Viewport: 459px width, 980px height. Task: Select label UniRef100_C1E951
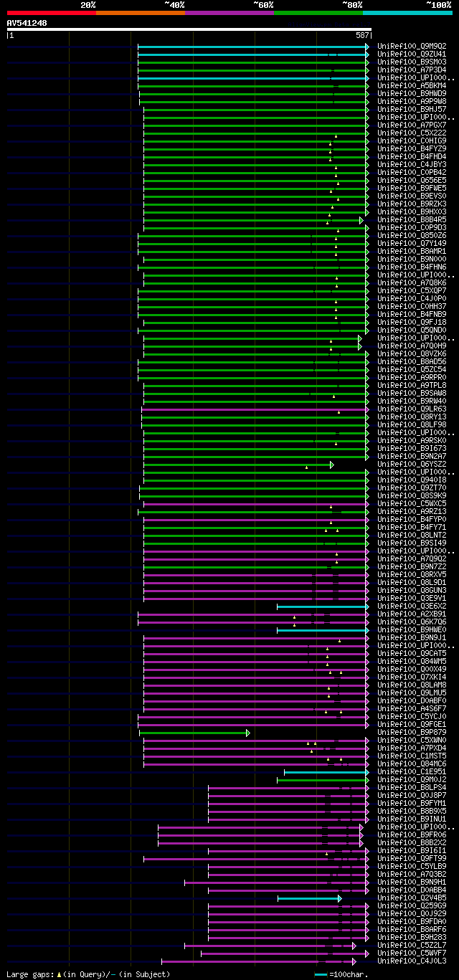pyautogui.click(x=412, y=771)
